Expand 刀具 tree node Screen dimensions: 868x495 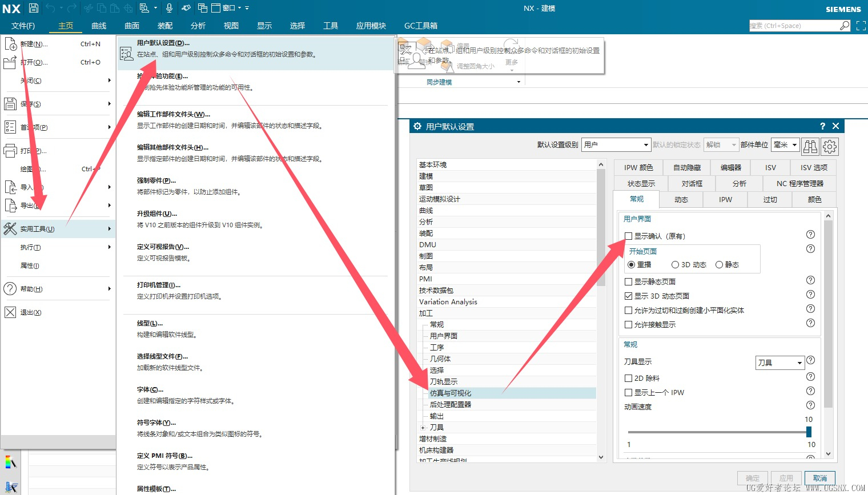coord(423,428)
